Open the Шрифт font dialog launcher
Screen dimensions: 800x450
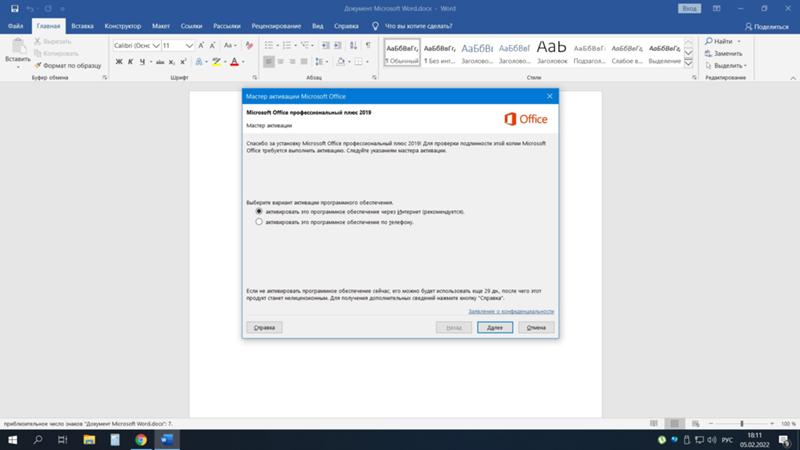255,78
